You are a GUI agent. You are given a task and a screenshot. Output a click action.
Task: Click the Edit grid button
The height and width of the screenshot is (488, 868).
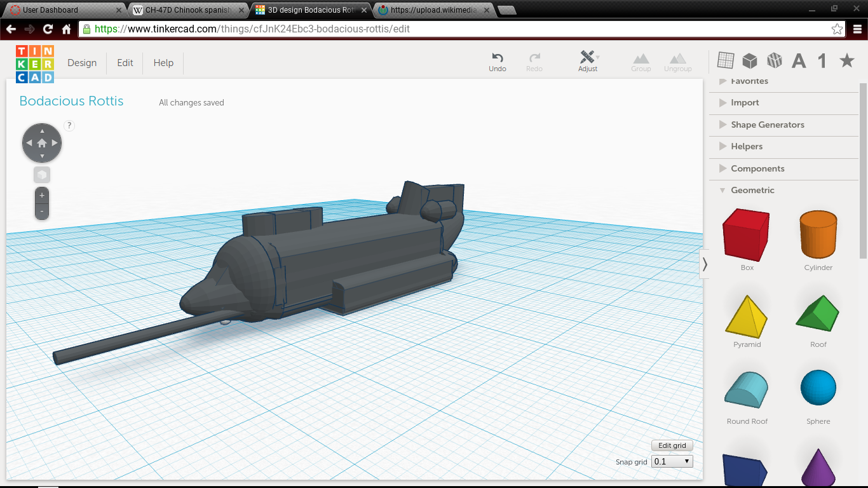coord(672,445)
